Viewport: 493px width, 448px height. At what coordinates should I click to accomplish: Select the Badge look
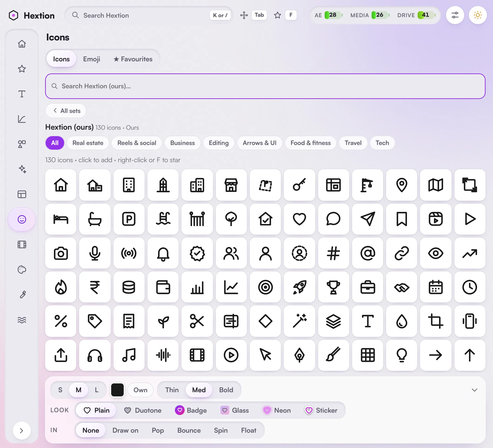[191, 410]
